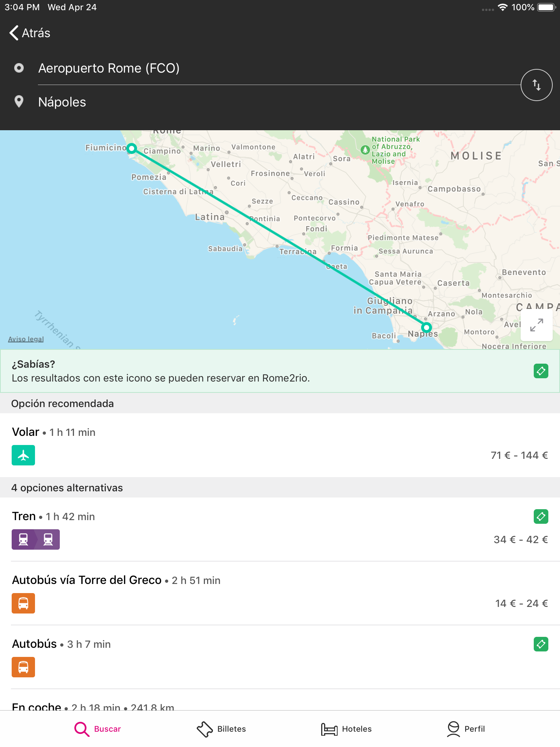Switch to the Buscar tab
The image size is (560, 747).
click(97, 729)
